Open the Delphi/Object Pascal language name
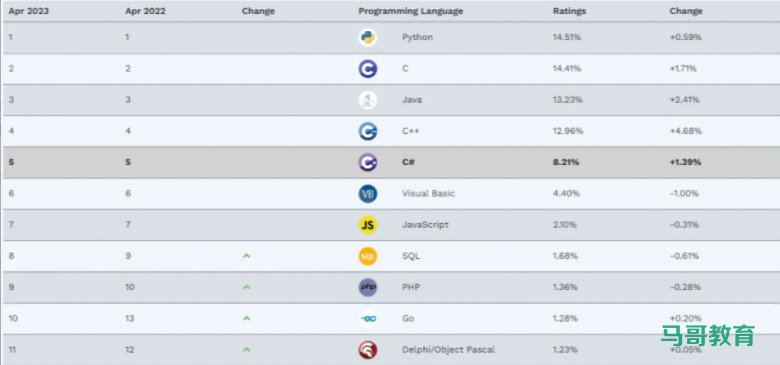780x365 pixels. click(x=448, y=350)
